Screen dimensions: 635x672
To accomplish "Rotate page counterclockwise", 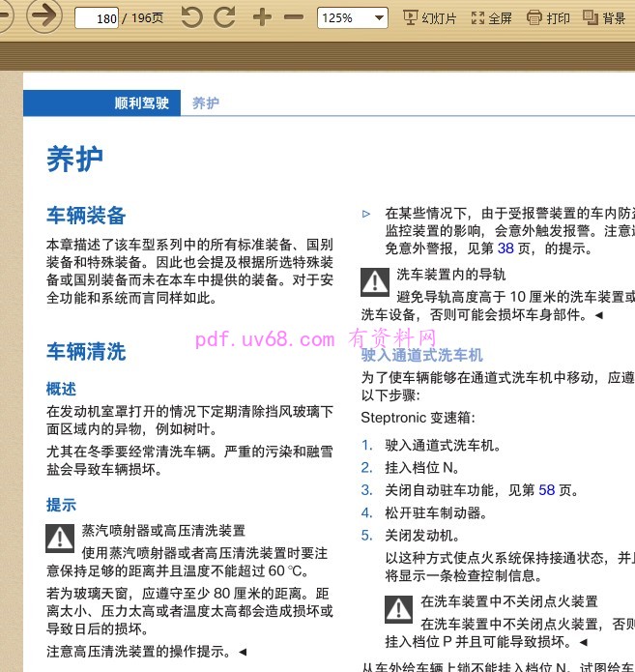I will (191, 17).
